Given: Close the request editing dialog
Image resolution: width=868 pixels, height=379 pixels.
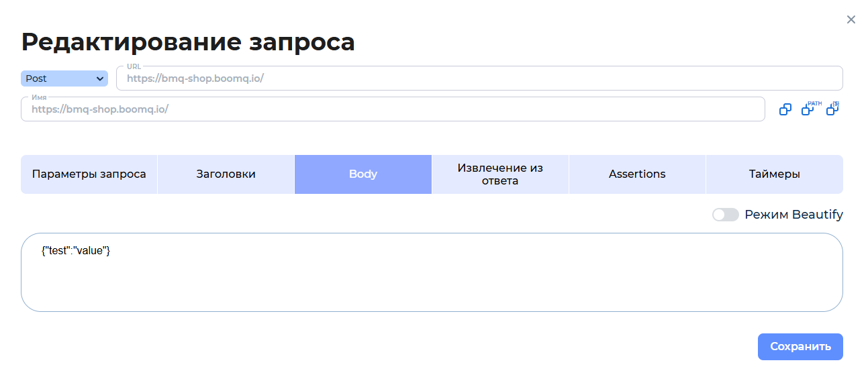Looking at the screenshot, I should click(x=851, y=19).
